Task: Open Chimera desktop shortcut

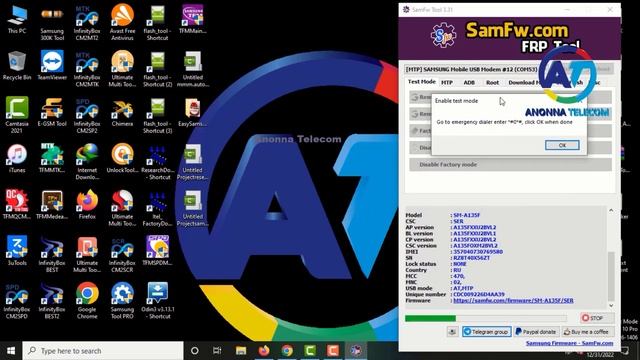Action: (122, 112)
